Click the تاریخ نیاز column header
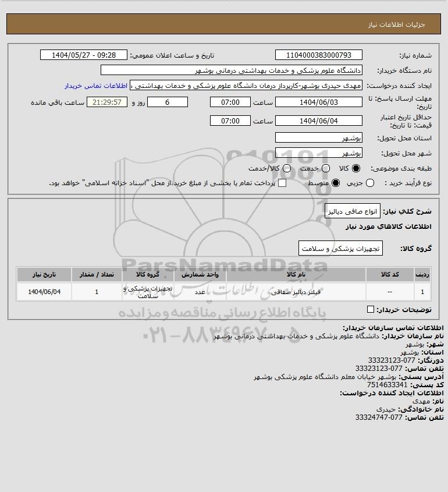 (x=44, y=275)
